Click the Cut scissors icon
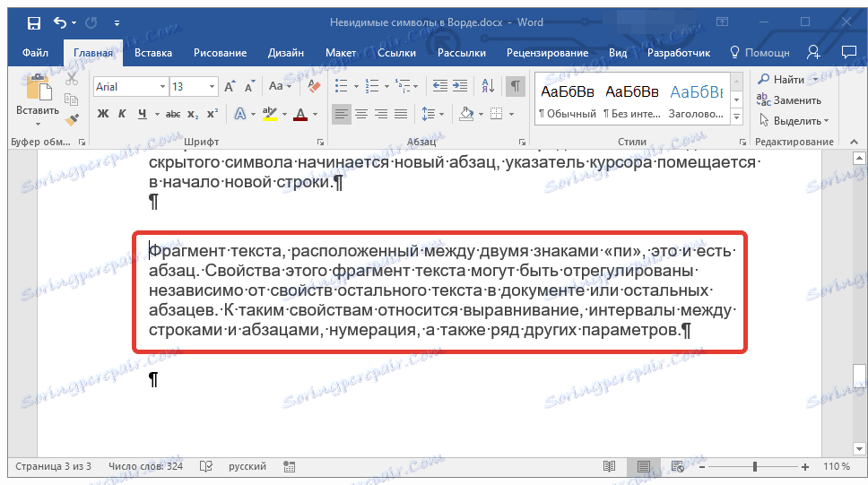Screen dimensions: 868x485 tap(73, 80)
